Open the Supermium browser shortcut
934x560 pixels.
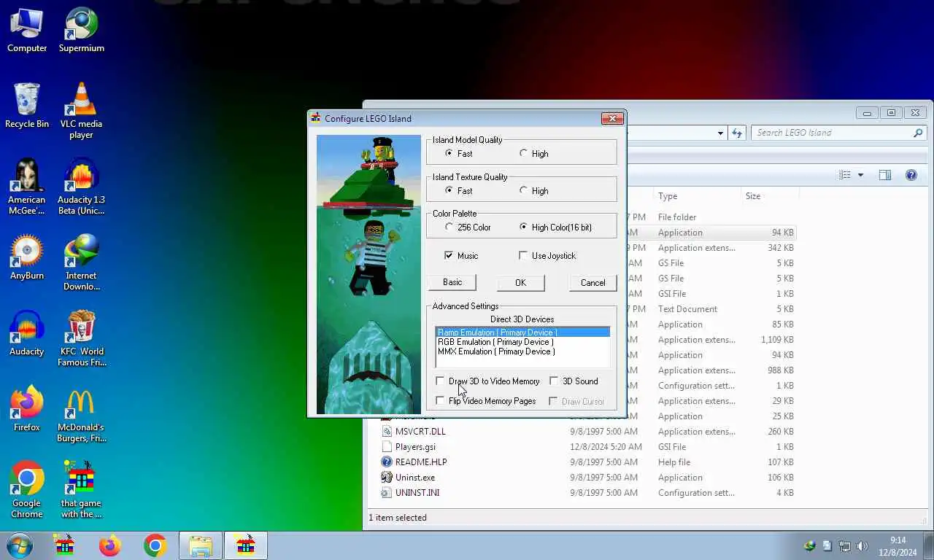click(x=81, y=31)
